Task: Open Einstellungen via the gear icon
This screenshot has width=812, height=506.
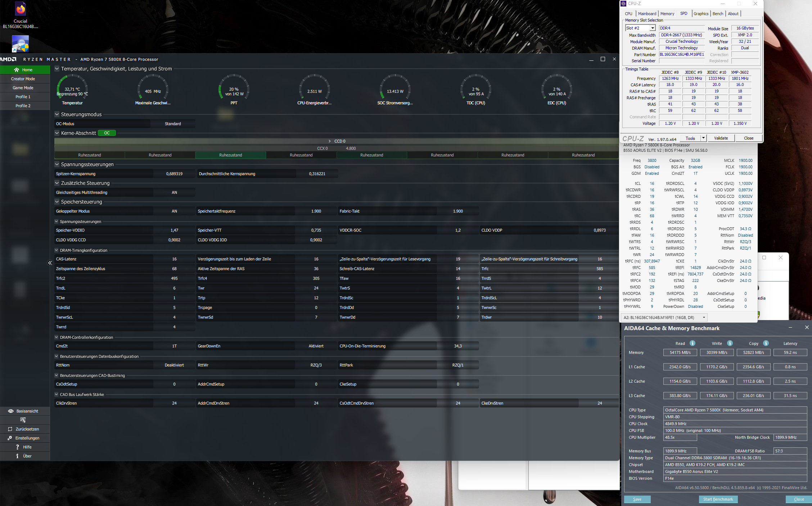Action: [10, 438]
